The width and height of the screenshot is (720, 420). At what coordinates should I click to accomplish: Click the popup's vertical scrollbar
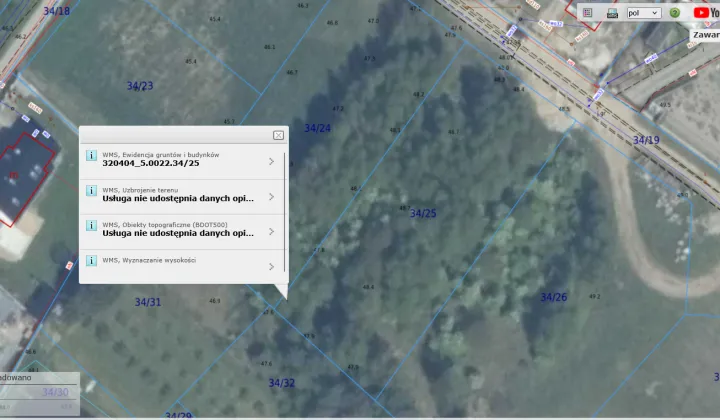(x=285, y=212)
